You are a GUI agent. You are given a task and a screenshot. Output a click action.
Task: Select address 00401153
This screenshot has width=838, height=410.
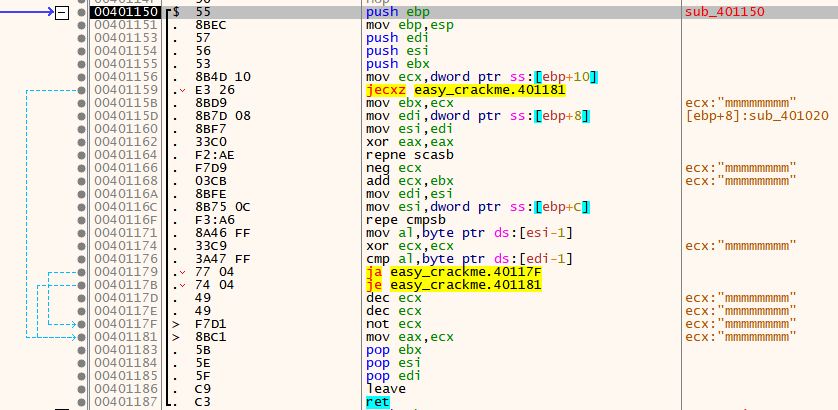(126, 38)
